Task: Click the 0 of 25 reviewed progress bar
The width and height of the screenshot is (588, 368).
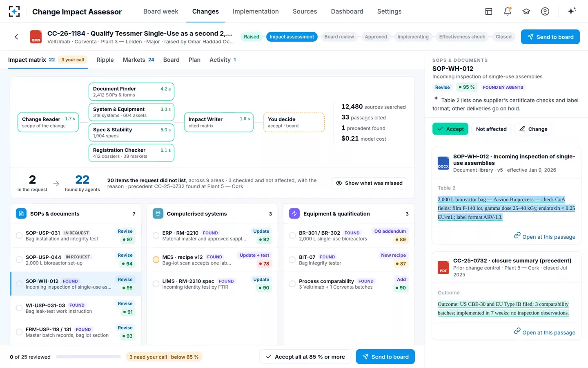Action: click(x=88, y=357)
